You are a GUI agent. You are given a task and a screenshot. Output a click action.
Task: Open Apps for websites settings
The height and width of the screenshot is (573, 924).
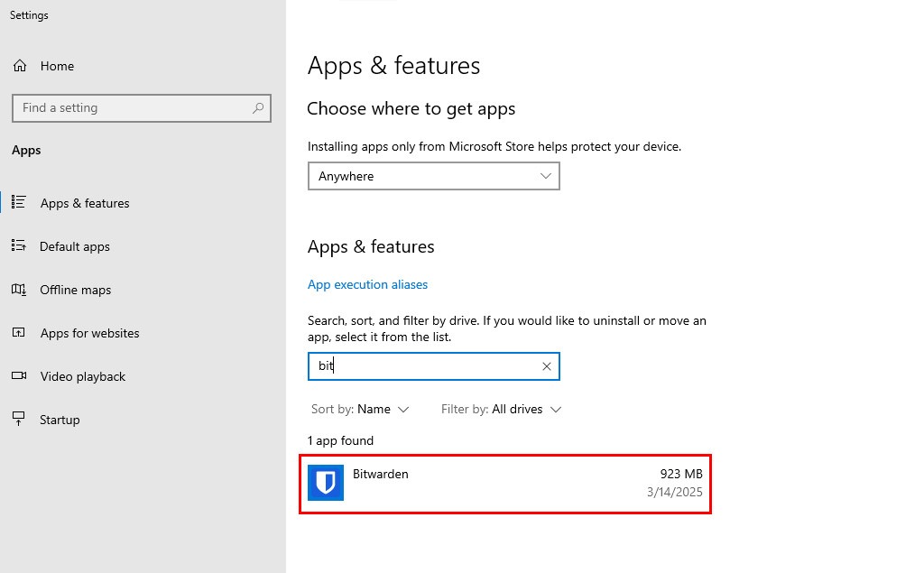[x=89, y=333]
